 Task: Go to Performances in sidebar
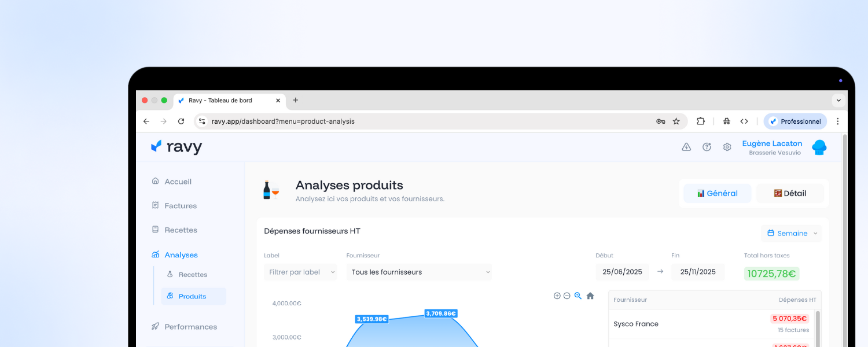click(x=190, y=327)
